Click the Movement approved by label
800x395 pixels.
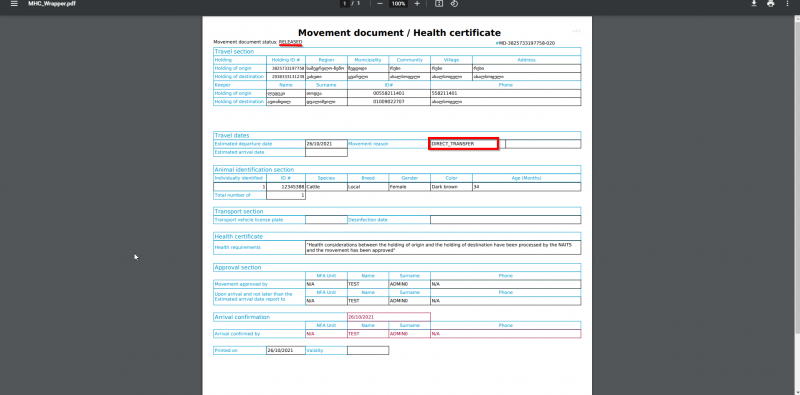point(241,284)
